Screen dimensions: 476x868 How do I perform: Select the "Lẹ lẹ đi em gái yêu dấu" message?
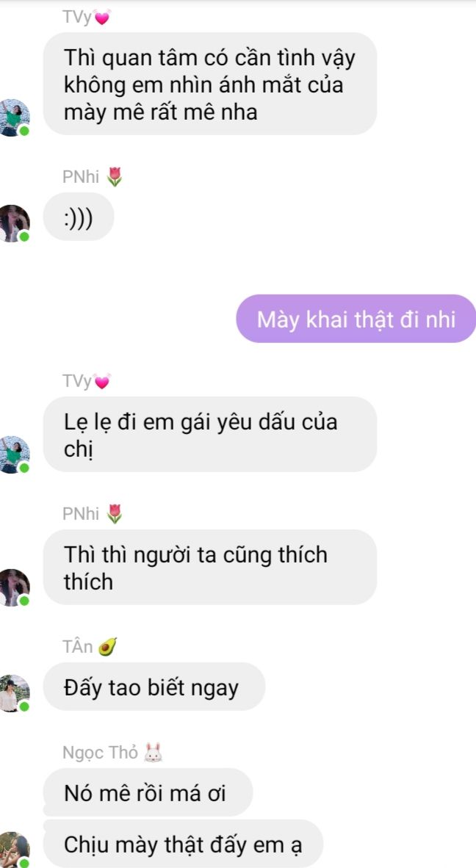coord(210,434)
